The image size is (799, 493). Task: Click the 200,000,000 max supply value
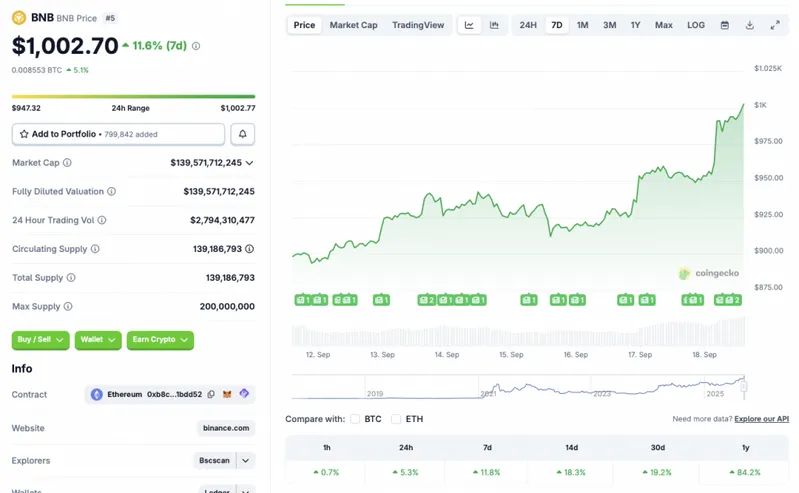[x=227, y=306]
